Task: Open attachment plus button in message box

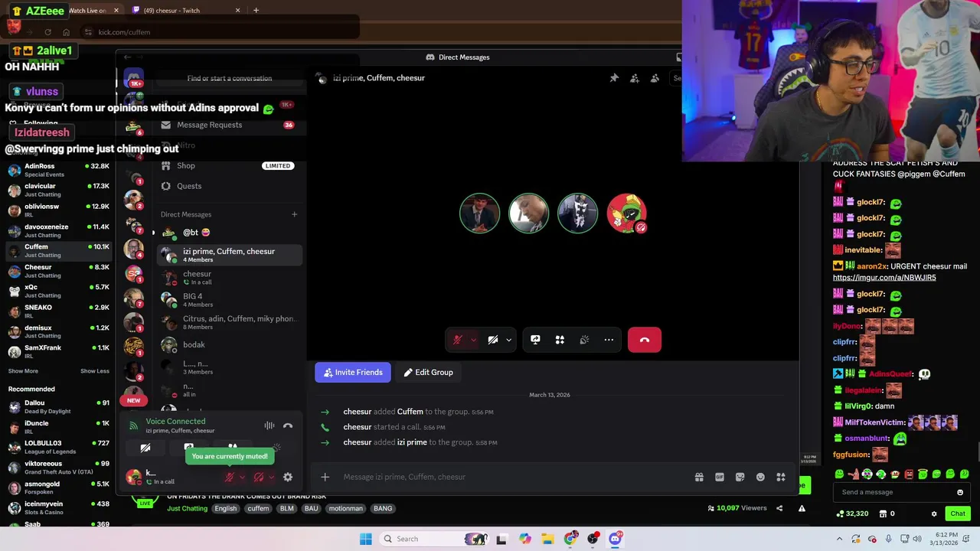Action: tap(325, 477)
